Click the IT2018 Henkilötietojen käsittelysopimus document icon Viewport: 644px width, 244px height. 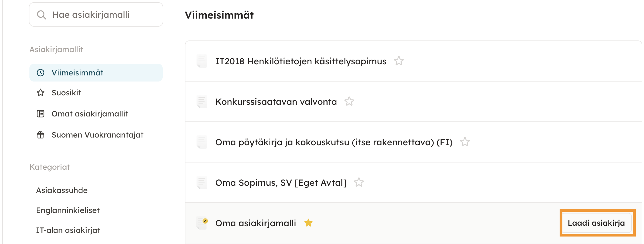tap(202, 61)
